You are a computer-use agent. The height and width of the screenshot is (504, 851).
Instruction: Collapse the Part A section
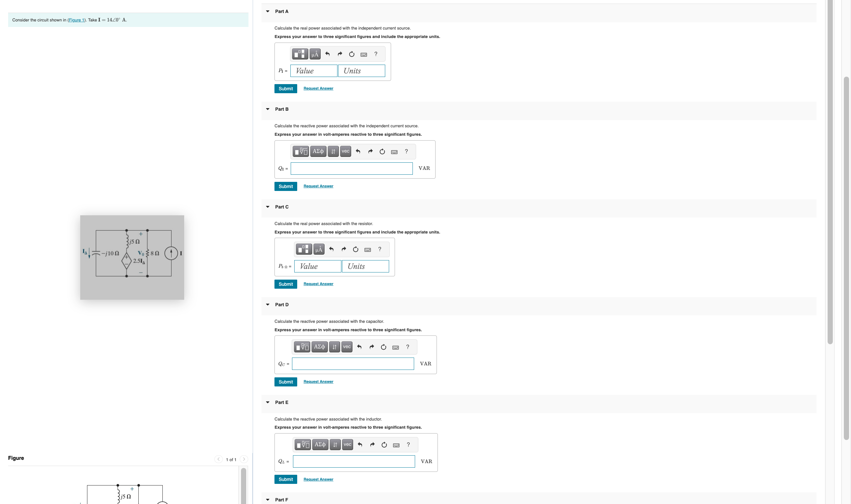pyautogui.click(x=268, y=11)
